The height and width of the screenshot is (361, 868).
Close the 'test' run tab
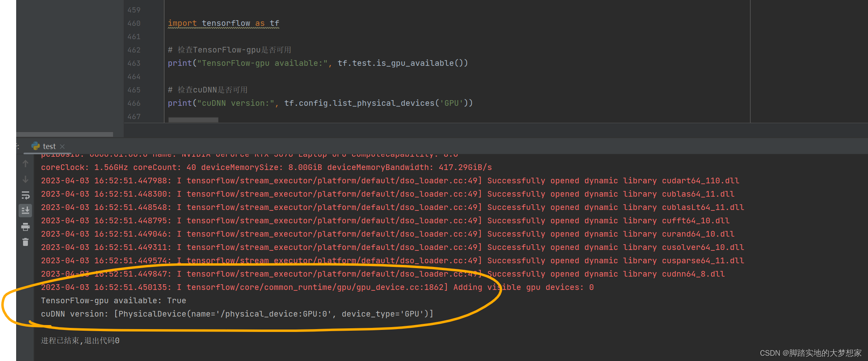62,147
